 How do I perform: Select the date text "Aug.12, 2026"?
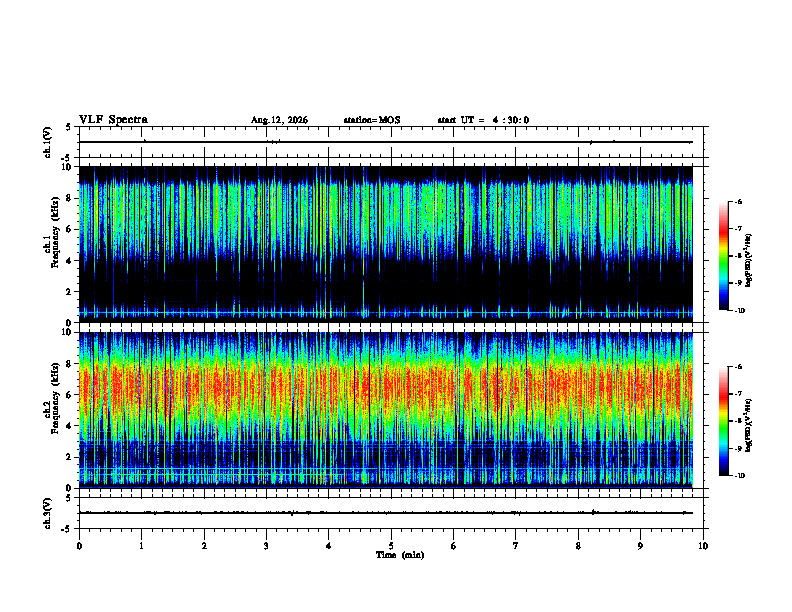click(279, 120)
